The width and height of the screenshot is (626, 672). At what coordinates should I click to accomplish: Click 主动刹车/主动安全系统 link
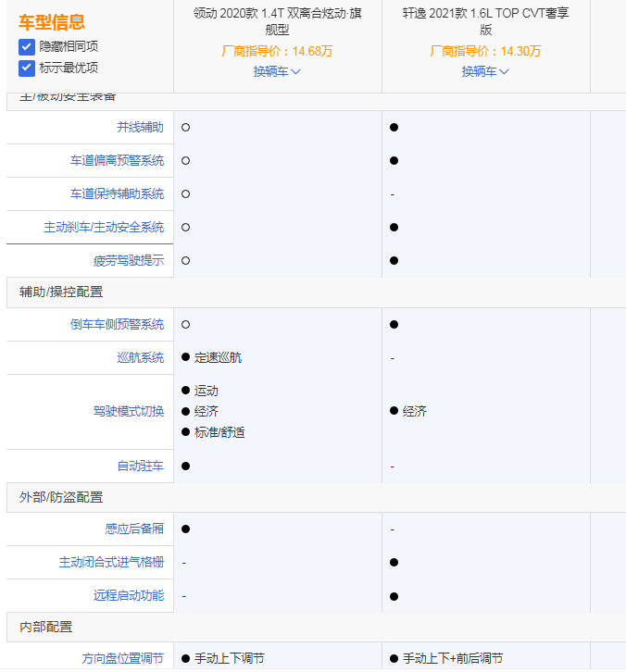pos(104,227)
